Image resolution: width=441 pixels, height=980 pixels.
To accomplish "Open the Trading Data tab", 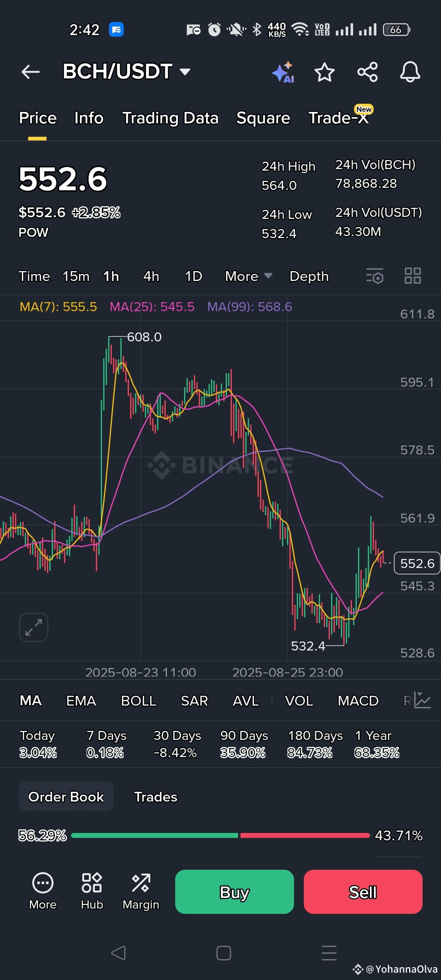I will [170, 118].
